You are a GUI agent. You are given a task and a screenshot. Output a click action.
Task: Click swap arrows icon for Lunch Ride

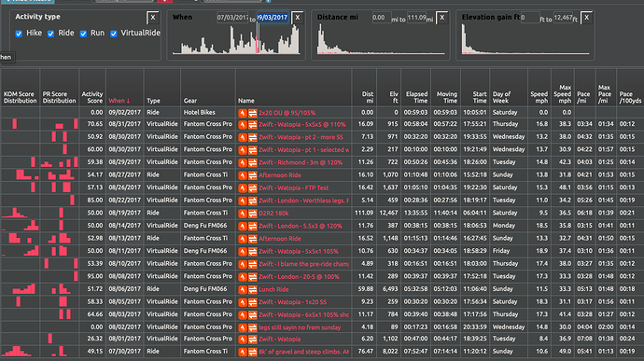tap(252, 290)
